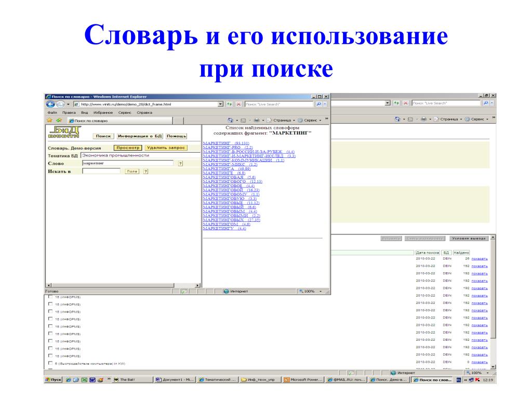Print the page from the front window toolbar
Screen dimensions: 532x399
[x=257, y=120]
